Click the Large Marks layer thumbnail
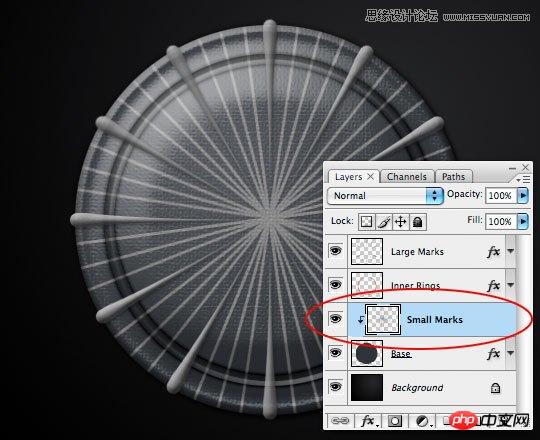540x440 pixels. 367,251
